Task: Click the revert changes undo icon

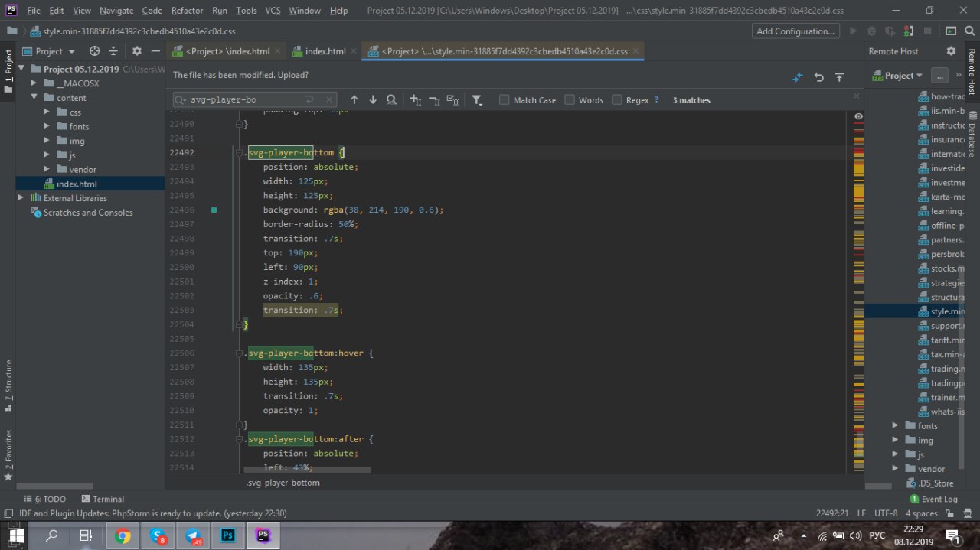Action: pos(818,77)
